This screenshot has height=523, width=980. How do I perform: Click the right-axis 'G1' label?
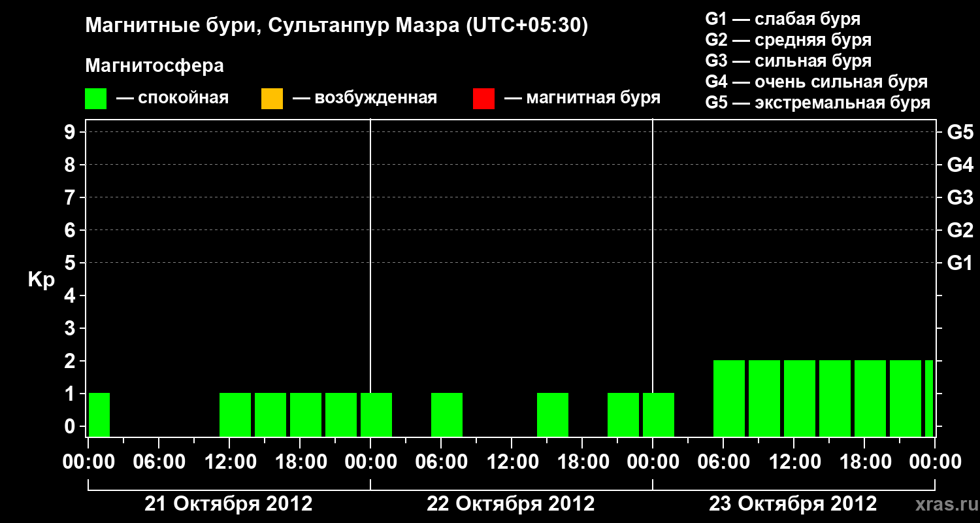(x=960, y=263)
